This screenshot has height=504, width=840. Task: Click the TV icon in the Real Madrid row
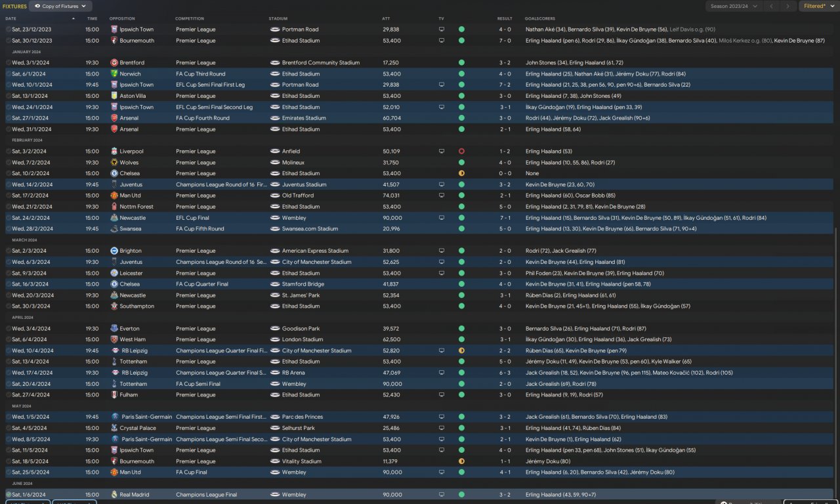442,495
